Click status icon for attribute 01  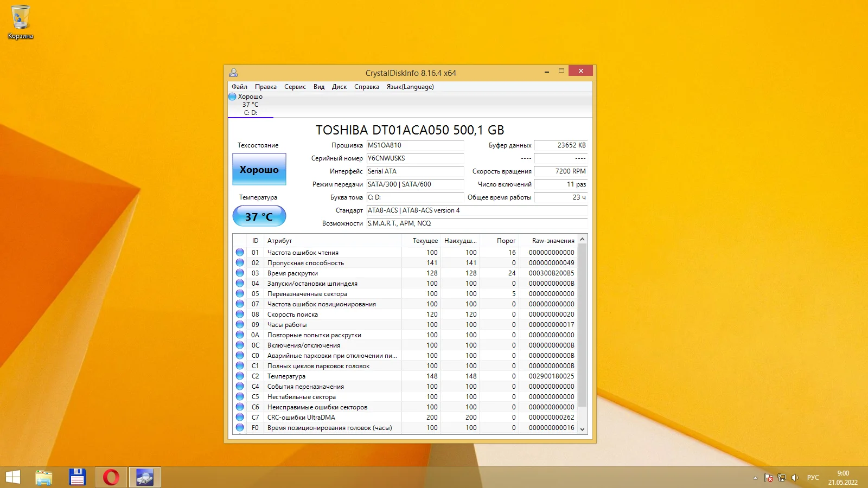tap(240, 252)
